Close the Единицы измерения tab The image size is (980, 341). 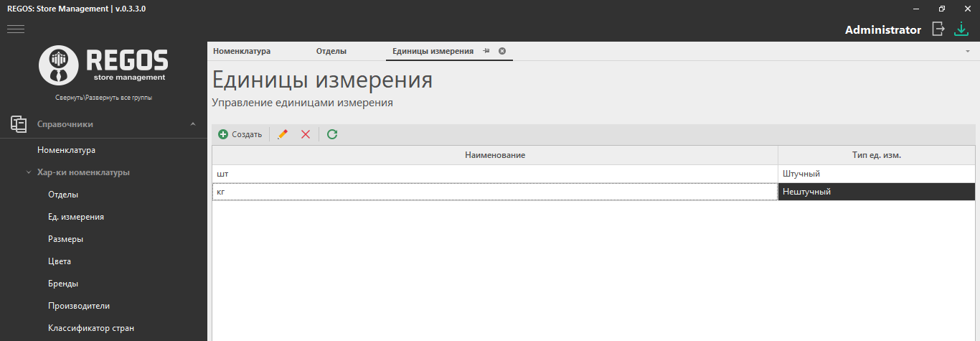coord(502,51)
